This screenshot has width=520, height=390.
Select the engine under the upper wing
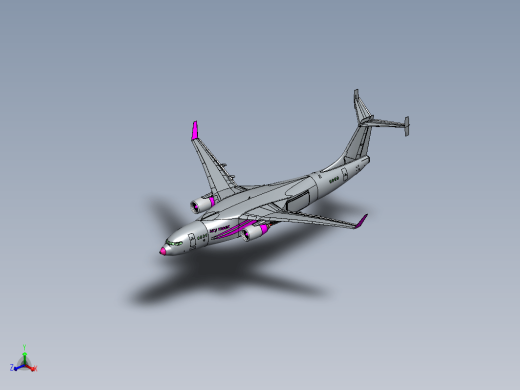[x=202, y=204]
